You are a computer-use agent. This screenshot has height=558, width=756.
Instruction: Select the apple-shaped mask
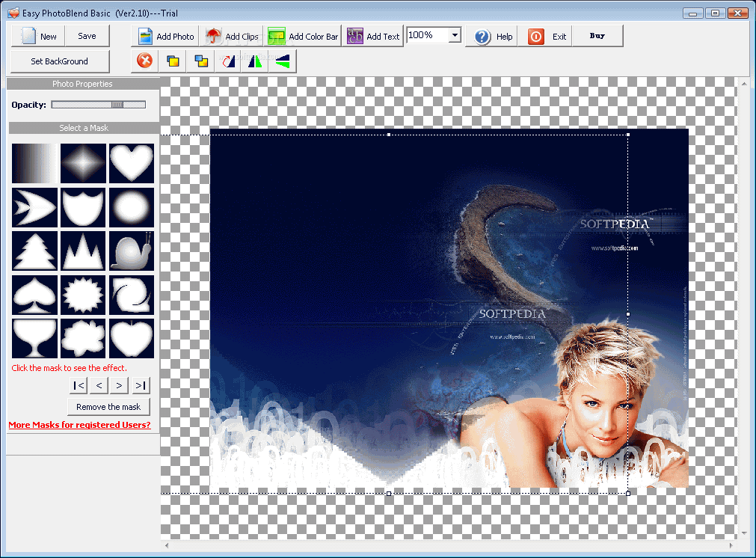132,339
